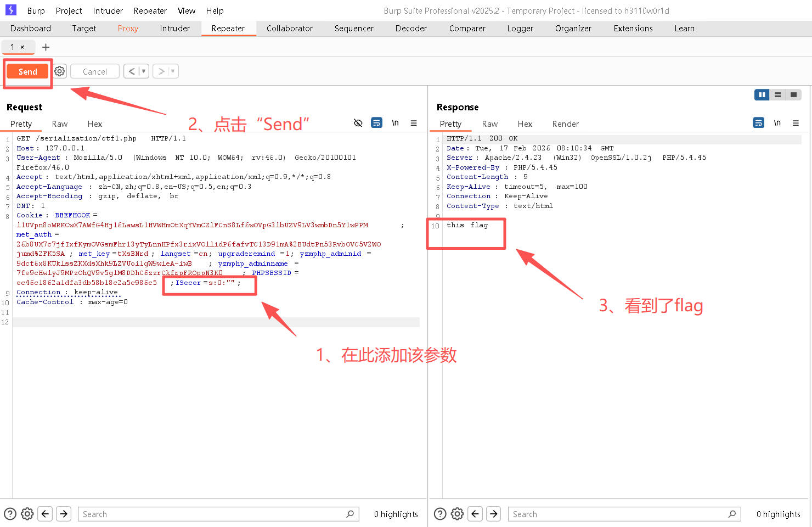
Task: Select Response Raw view tab
Action: (490, 124)
